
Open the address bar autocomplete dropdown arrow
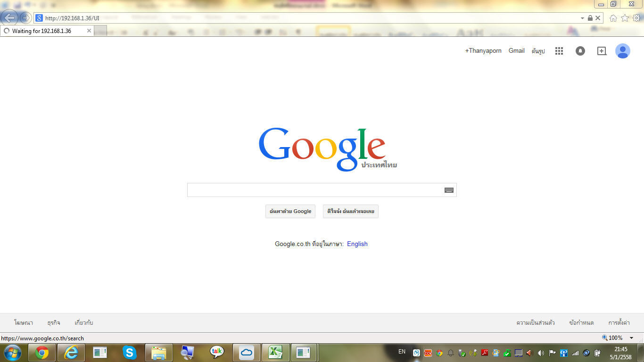tap(582, 18)
